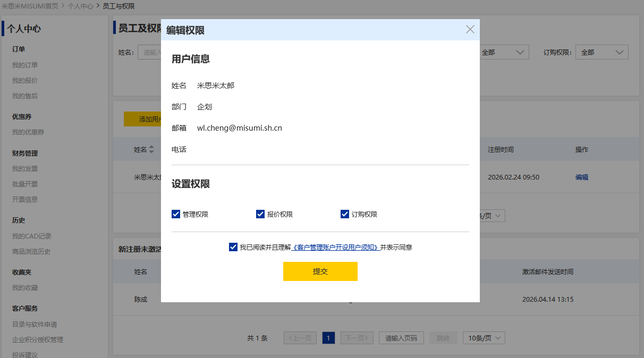Expand the 10条/页 page size dropdown at bottom
The image size is (644, 358).
[484, 338]
